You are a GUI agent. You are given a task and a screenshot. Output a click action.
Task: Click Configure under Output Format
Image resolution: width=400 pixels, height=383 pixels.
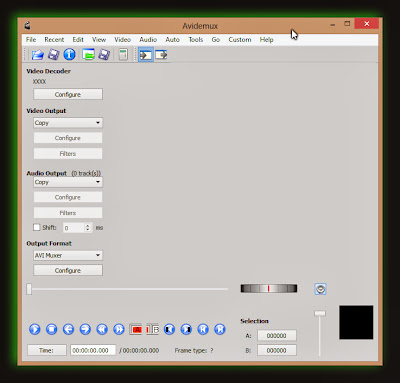click(68, 270)
